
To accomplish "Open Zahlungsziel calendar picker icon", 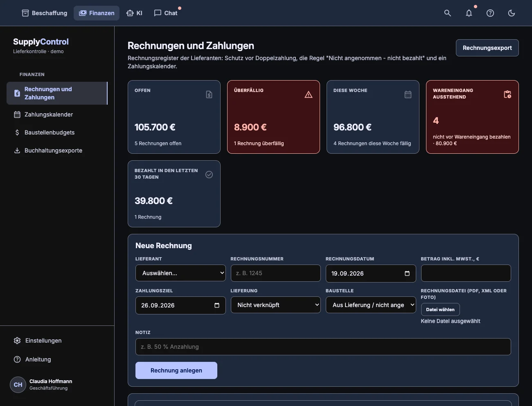I will pyautogui.click(x=217, y=305).
